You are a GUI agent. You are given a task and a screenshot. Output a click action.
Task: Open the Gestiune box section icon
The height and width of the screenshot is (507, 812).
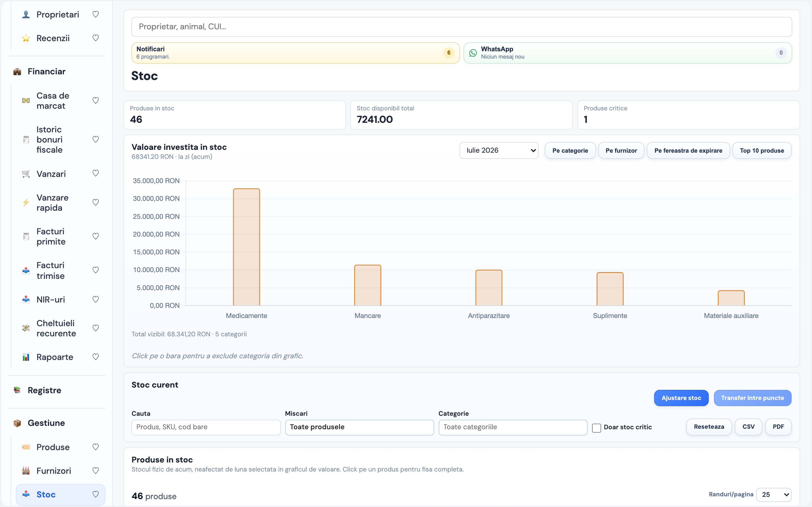tap(17, 423)
